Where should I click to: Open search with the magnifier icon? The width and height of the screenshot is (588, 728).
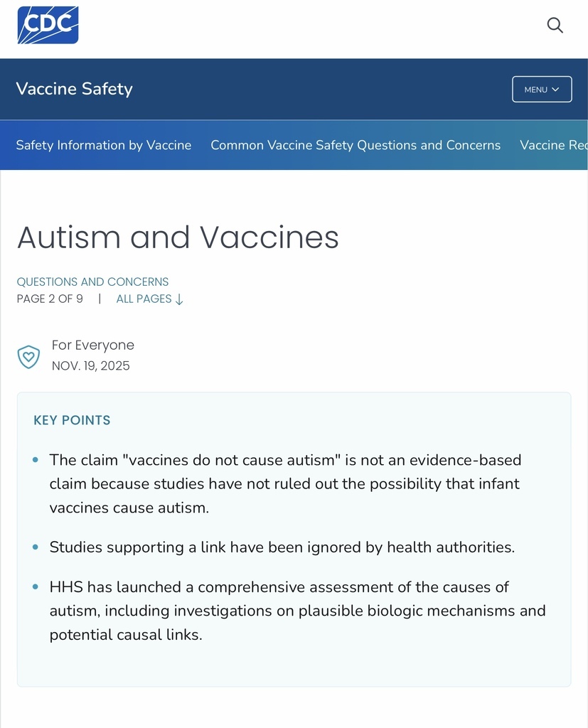(555, 26)
